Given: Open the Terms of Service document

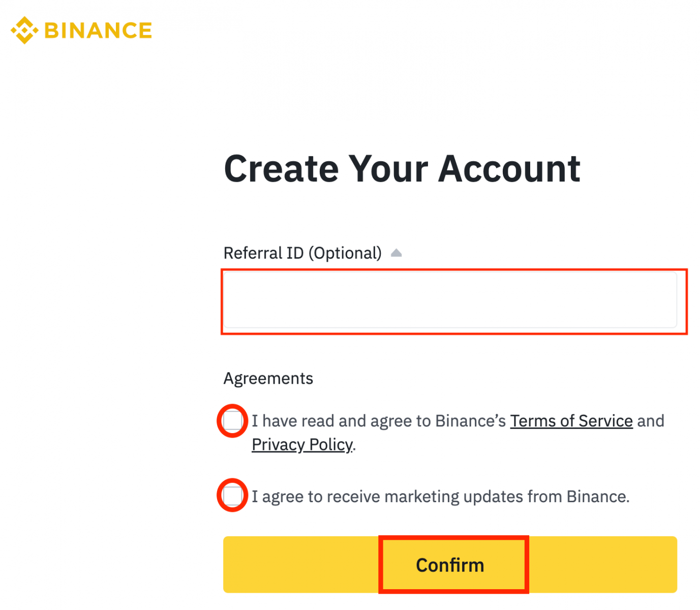Looking at the screenshot, I should click(x=571, y=420).
